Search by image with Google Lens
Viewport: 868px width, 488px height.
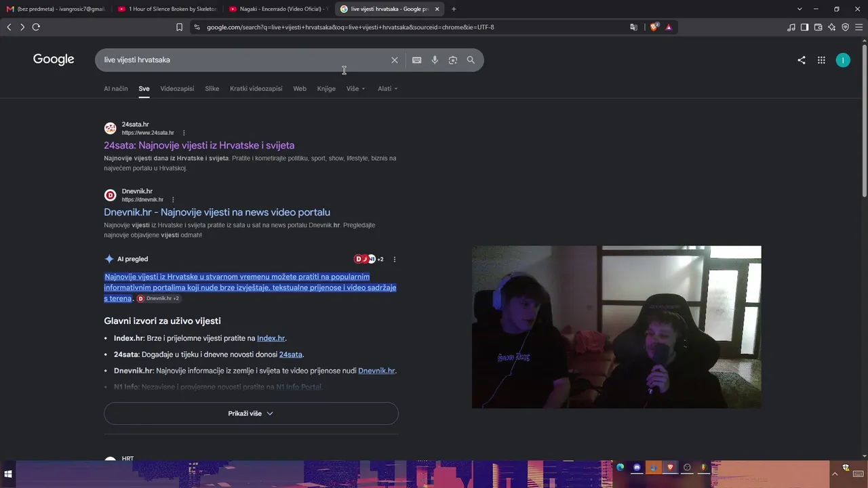(x=453, y=60)
